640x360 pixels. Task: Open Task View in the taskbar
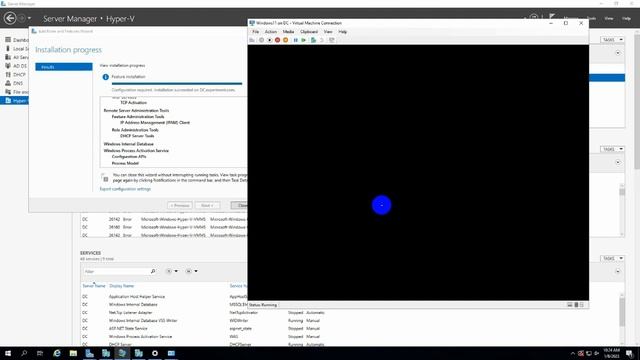(40, 353)
